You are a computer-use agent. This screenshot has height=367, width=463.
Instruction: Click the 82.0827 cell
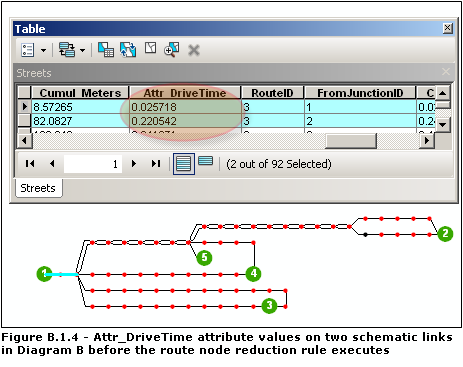(x=80, y=121)
